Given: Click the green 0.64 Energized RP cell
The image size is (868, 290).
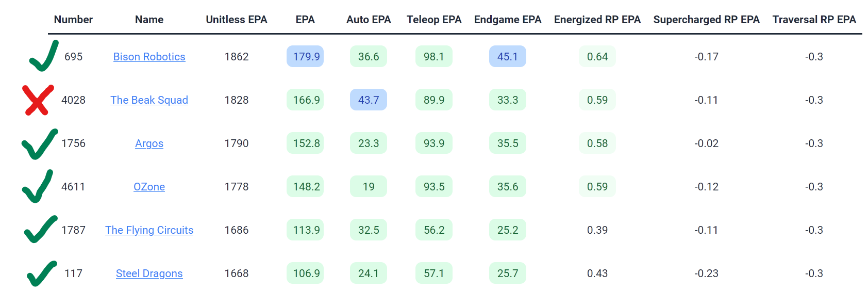Looking at the screenshot, I should 597,57.
